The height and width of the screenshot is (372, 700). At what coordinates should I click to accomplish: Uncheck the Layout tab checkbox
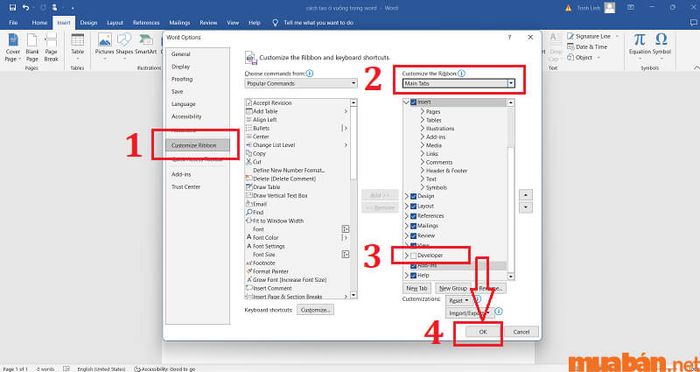pos(413,206)
